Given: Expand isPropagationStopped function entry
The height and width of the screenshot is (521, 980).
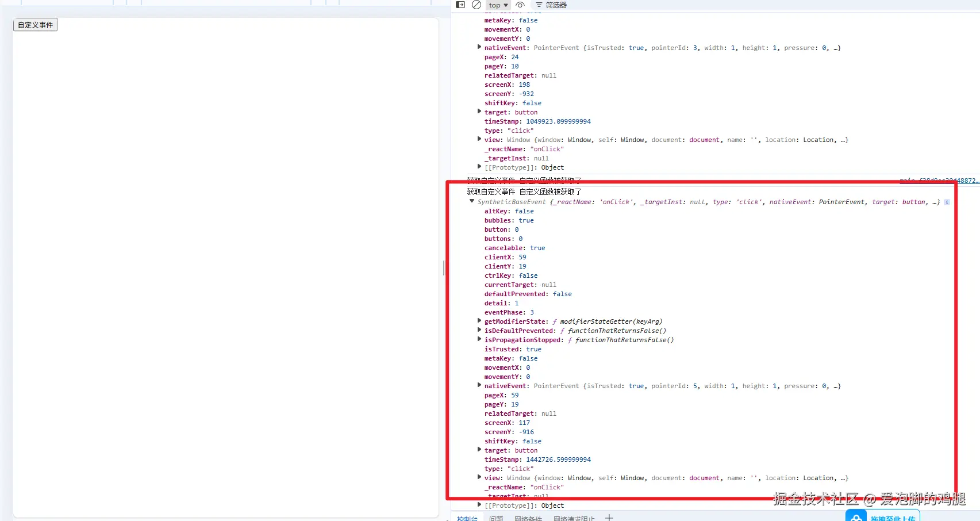Looking at the screenshot, I should click(x=479, y=339).
